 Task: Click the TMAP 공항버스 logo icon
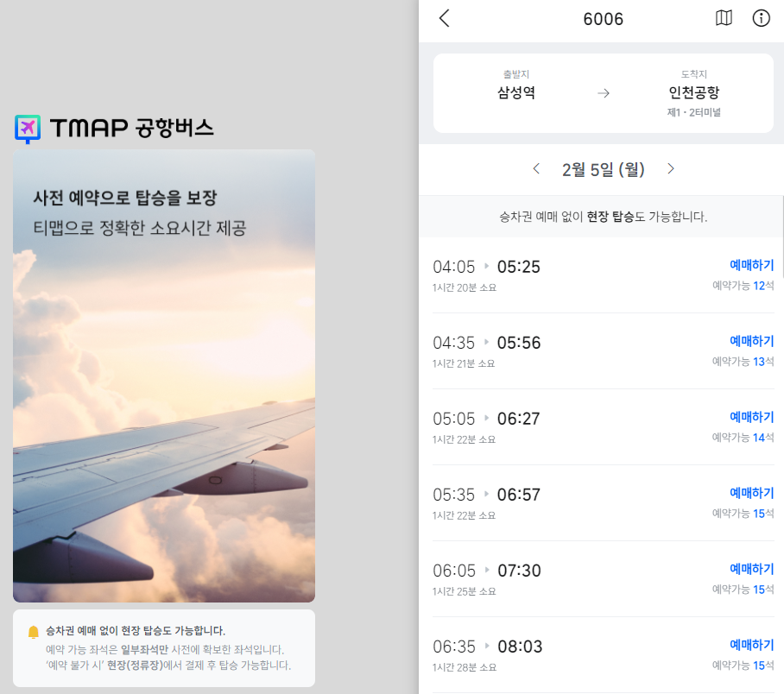[28, 129]
